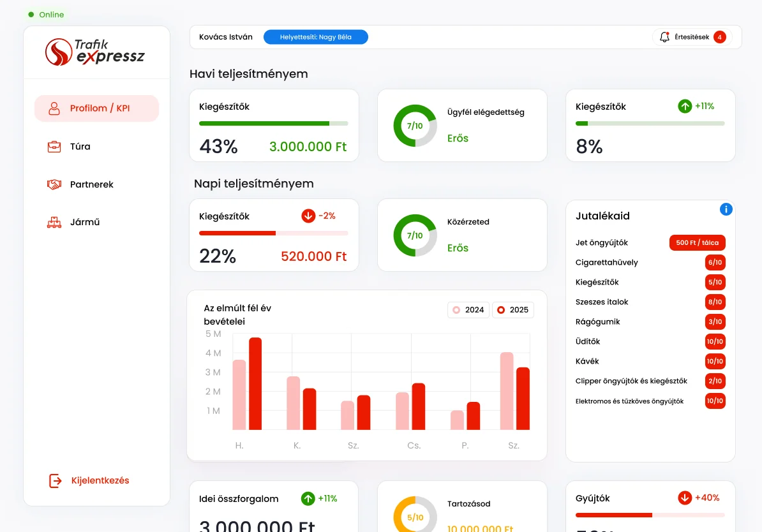Click green up arrow beside Idei összforgalom
The height and width of the screenshot is (532, 762).
(x=308, y=498)
